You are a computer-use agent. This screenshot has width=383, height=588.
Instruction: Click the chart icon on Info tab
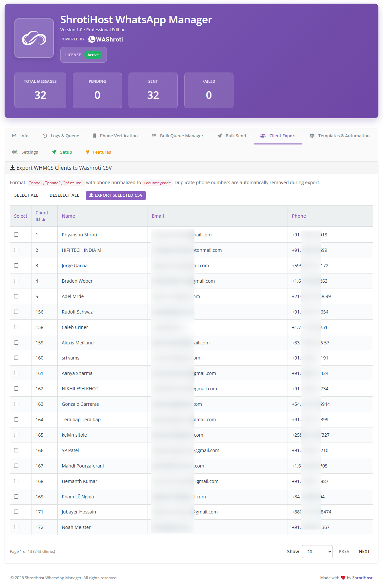[14, 136]
